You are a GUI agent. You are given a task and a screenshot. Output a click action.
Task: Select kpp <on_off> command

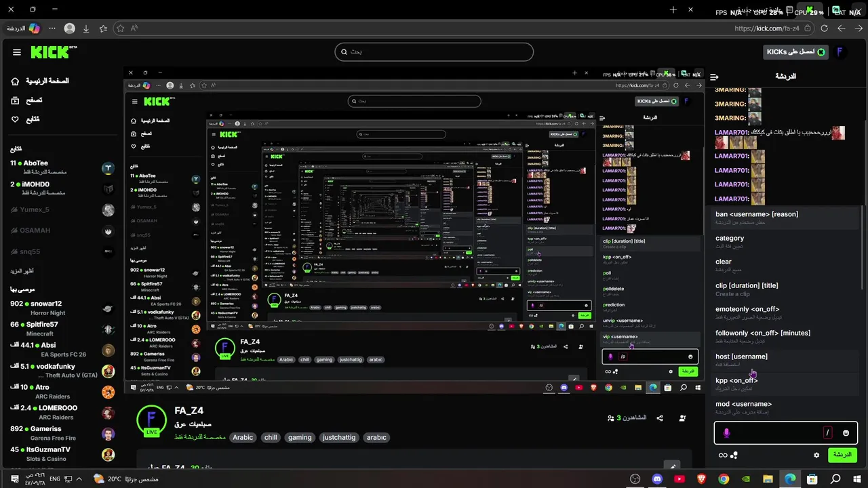pos(785,384)
